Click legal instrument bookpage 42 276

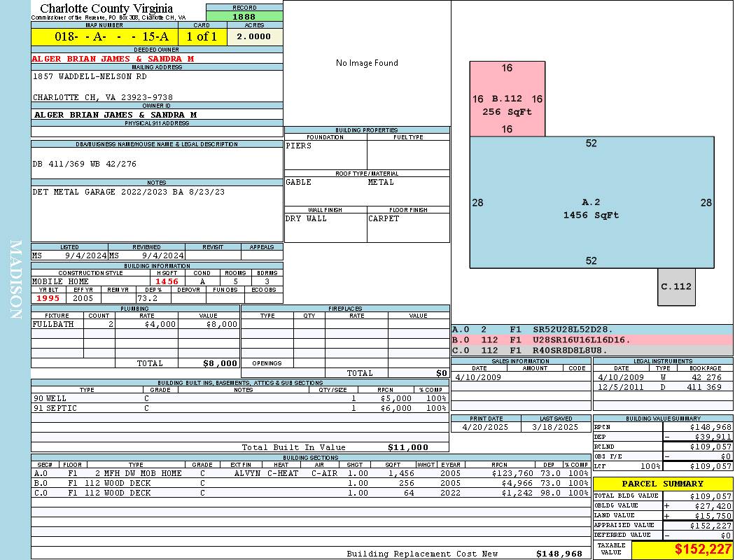706,377
